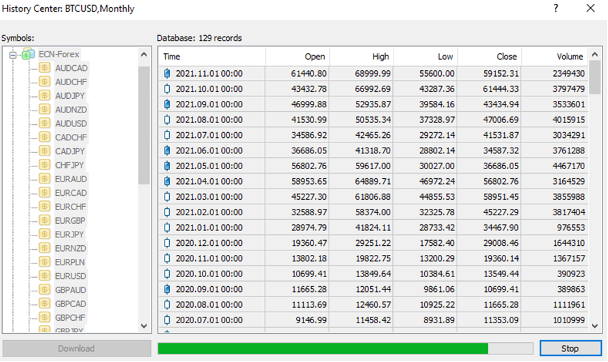Select the AUDCAD symbol icon

pyautogui.click(x=45, y=68)
